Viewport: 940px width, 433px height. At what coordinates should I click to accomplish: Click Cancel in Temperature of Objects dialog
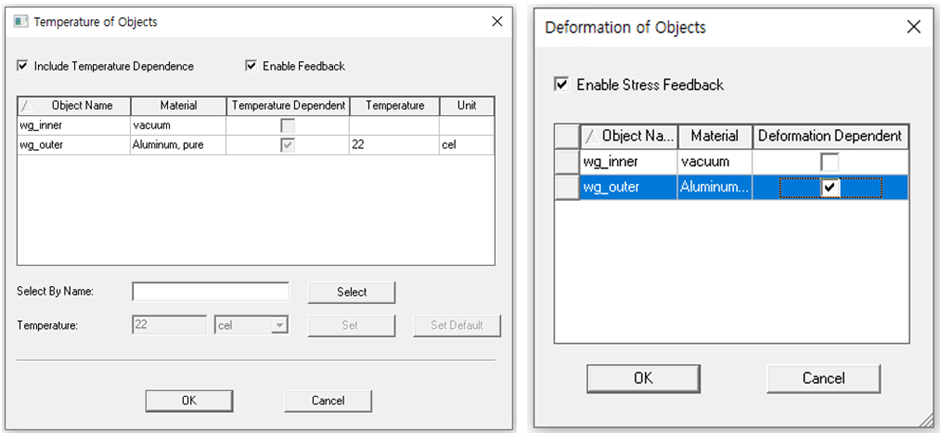[328, 400]
